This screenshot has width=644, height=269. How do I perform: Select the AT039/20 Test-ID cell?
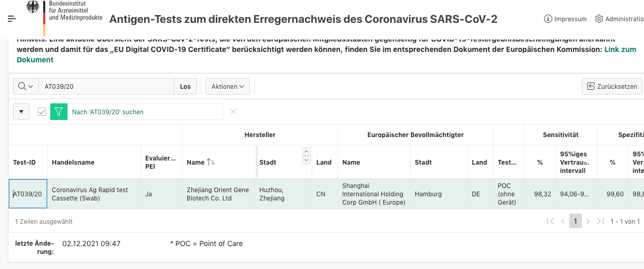click(27, 194)
